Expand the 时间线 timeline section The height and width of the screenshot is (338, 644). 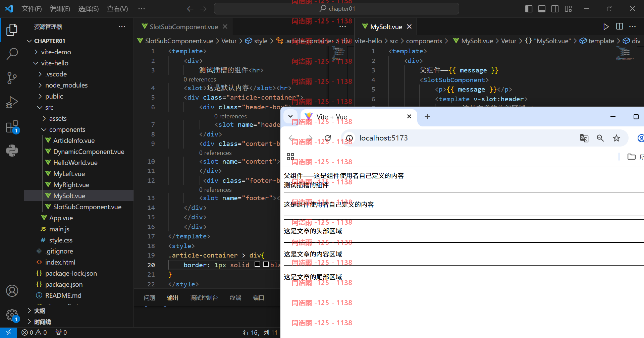79,322
